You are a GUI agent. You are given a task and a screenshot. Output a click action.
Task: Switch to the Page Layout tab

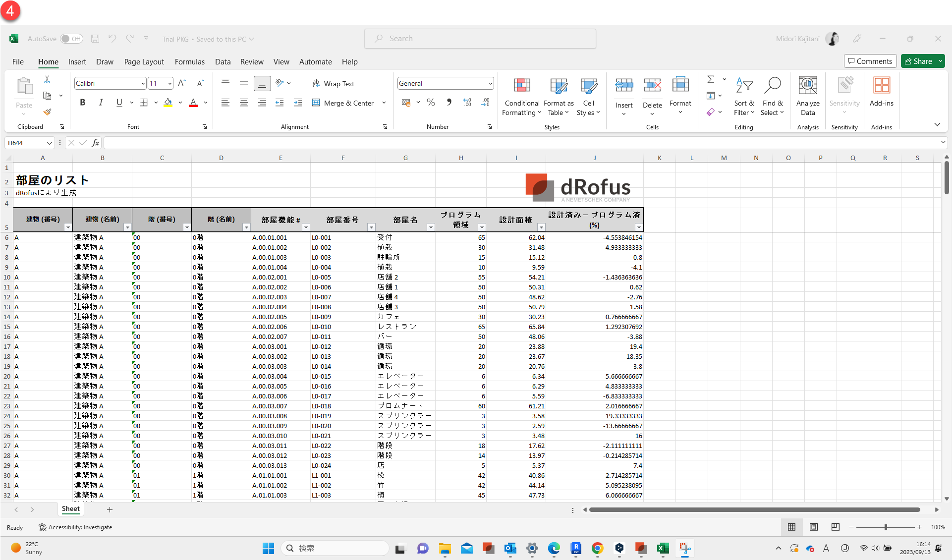tap(144, 62)
